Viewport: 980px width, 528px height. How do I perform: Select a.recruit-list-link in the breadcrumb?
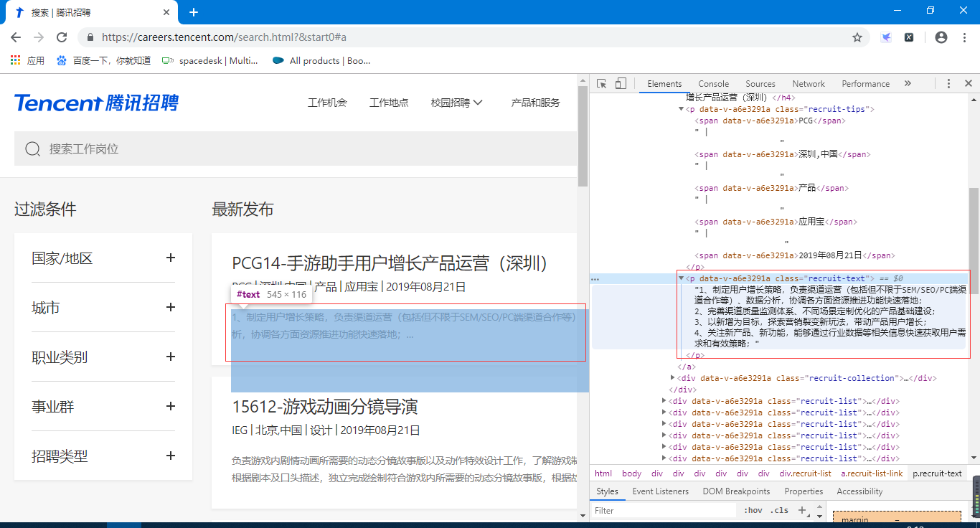(872, 473)
